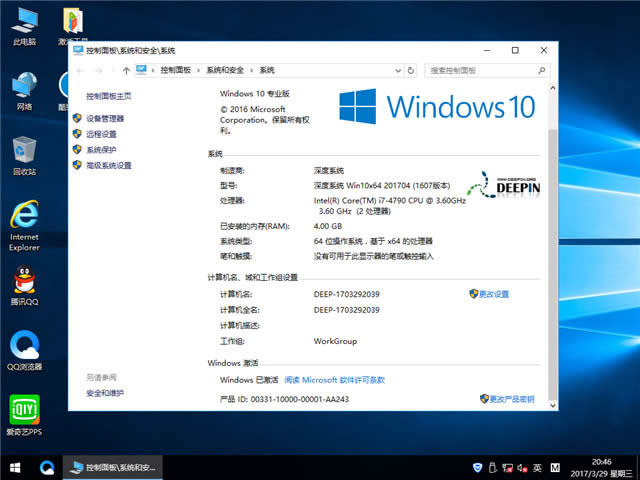Select System protection (系统保护) link
This screenshot has width=640, height=480.
pyautogui.click(x=100, y=150)
